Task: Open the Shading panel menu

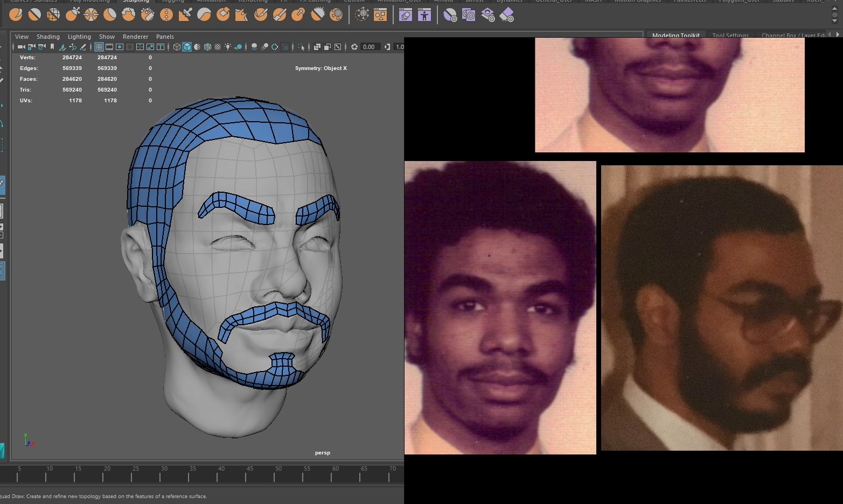Action: (48, 37)
